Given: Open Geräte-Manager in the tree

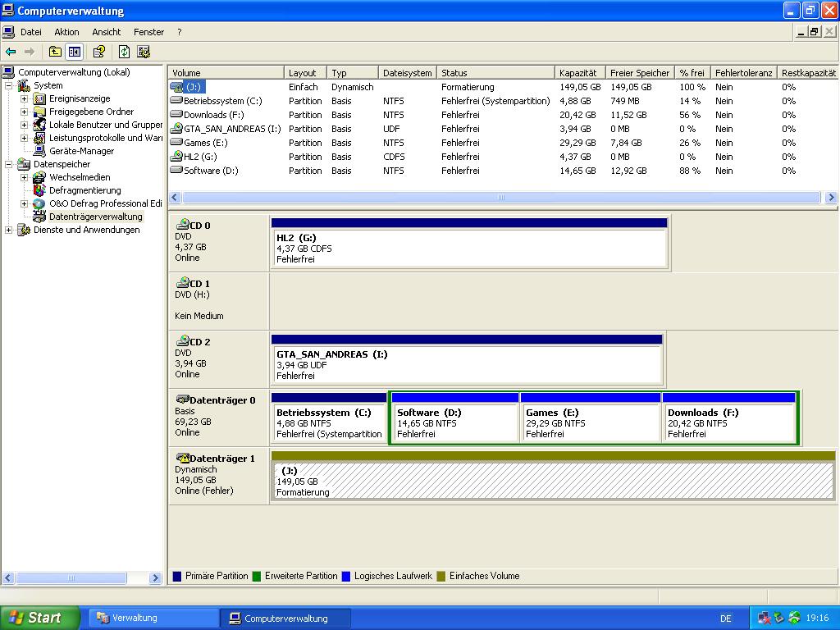Looking at the screenshot, I should coord(81,151).
